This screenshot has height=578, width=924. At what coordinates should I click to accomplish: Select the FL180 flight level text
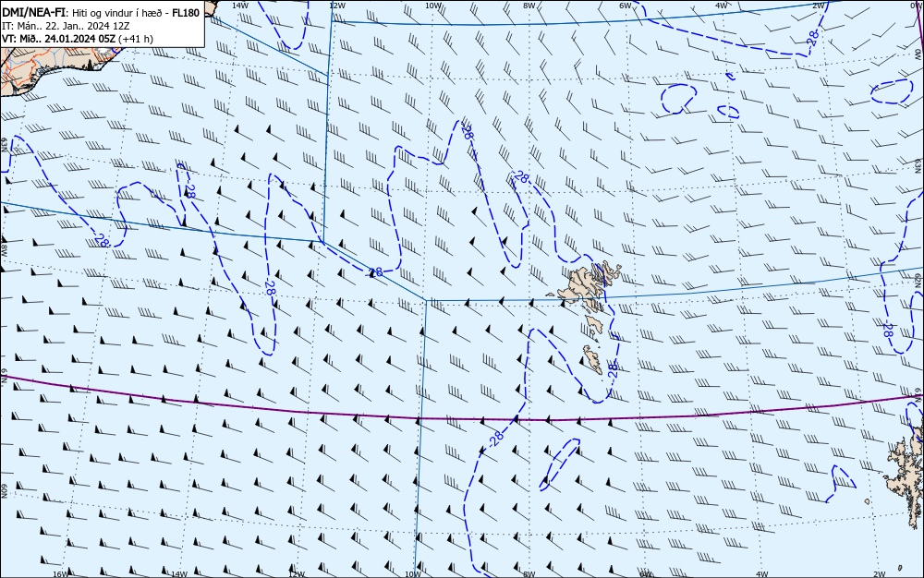(186, 13)
